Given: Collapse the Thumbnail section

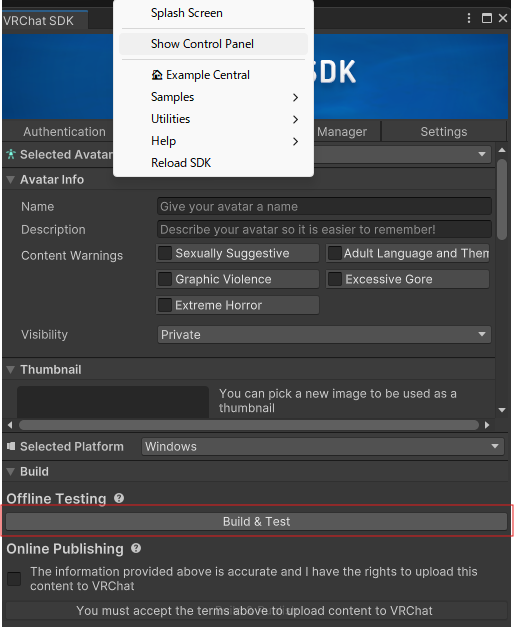Looking at the screenshot, I should pyautogui.click(x=11, y=369).
